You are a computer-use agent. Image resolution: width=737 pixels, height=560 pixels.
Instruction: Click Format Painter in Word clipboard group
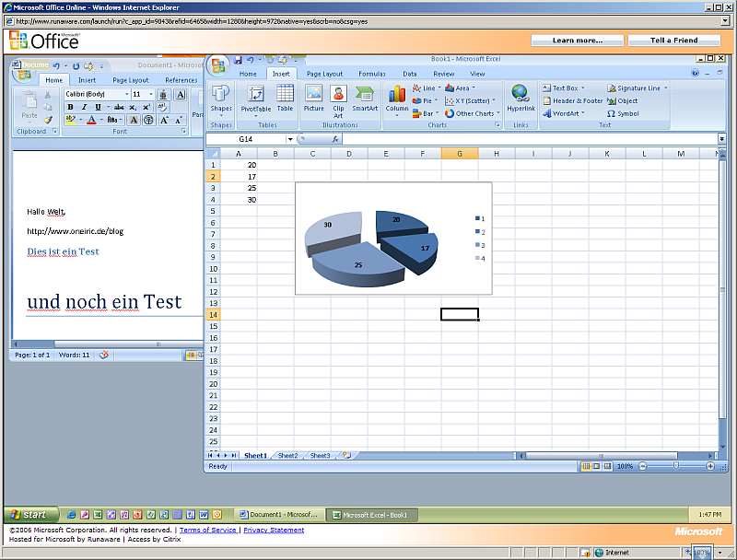coord(48,120)
